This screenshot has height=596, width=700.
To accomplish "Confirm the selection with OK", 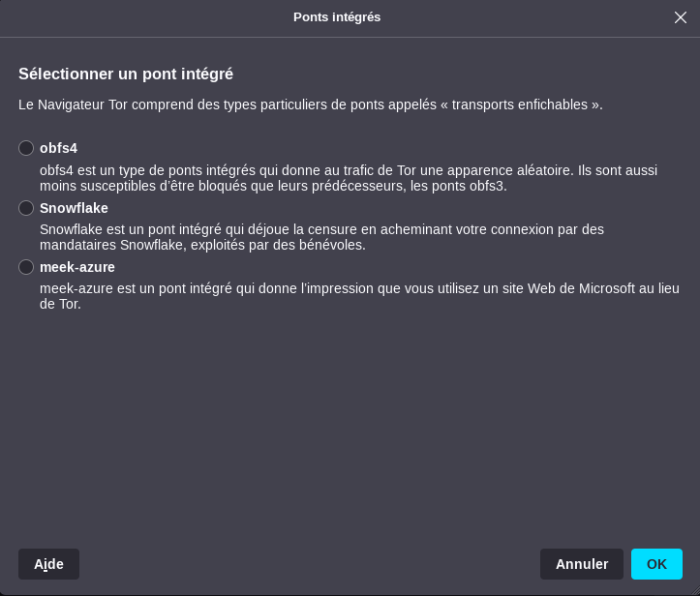I will (x=656, y=564).
